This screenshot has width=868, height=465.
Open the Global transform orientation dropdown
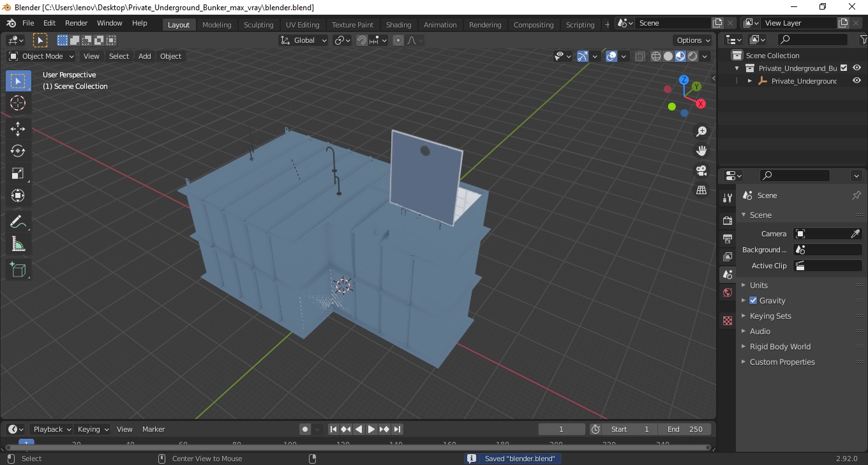coord(304,40)
